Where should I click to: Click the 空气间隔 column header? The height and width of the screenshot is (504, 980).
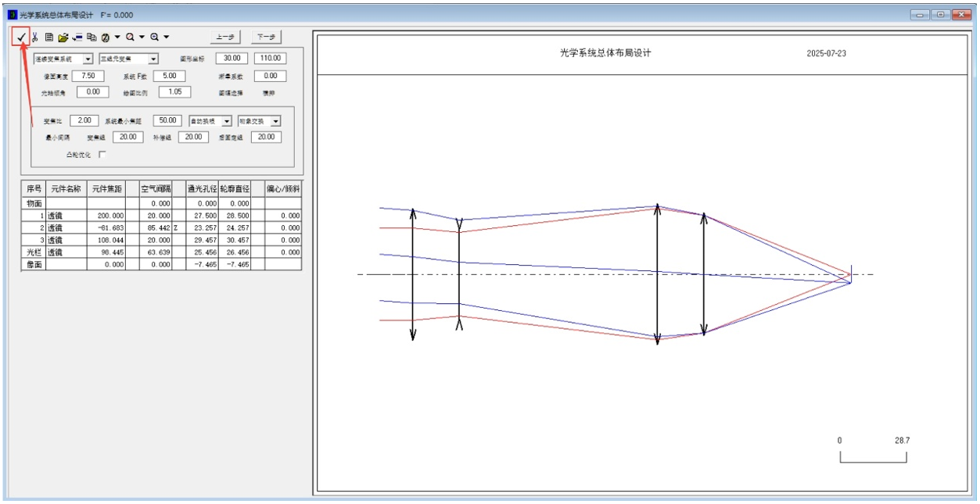156,188
